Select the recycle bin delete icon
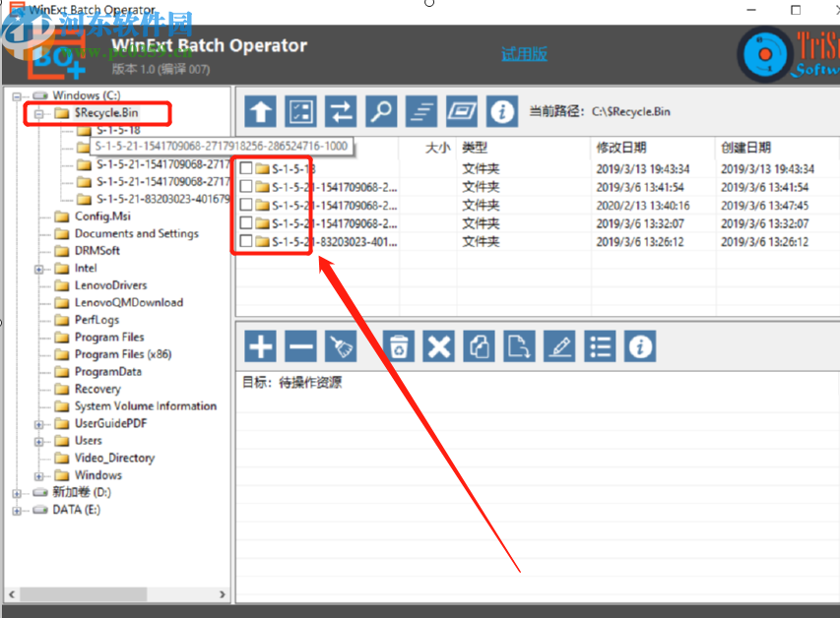This screenshot has height=618, width=840. pos(399,345)
